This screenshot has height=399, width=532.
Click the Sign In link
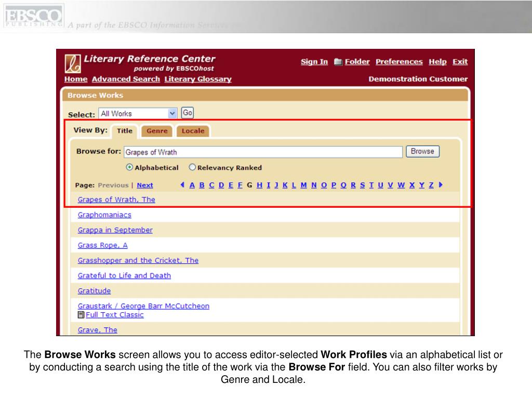314,62
